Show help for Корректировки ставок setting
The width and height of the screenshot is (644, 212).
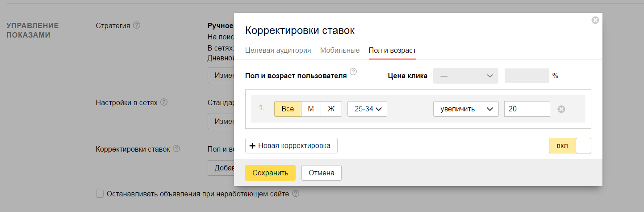point(176,149)
